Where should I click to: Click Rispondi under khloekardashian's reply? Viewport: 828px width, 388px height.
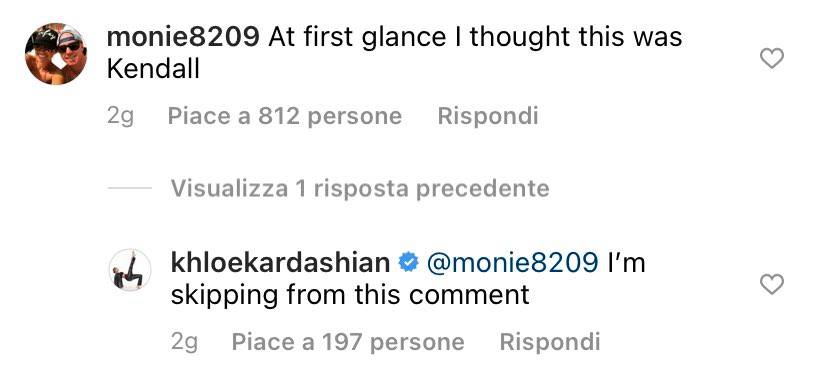550,342
